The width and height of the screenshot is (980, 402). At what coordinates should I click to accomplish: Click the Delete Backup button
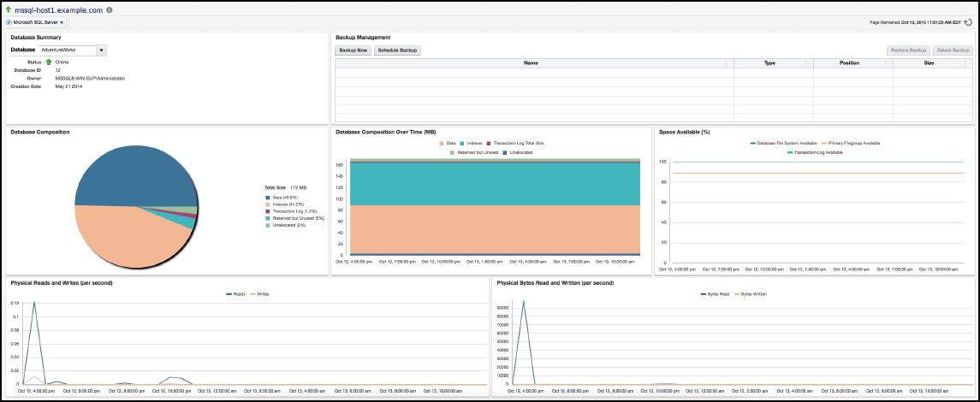(x=953, y=50)
